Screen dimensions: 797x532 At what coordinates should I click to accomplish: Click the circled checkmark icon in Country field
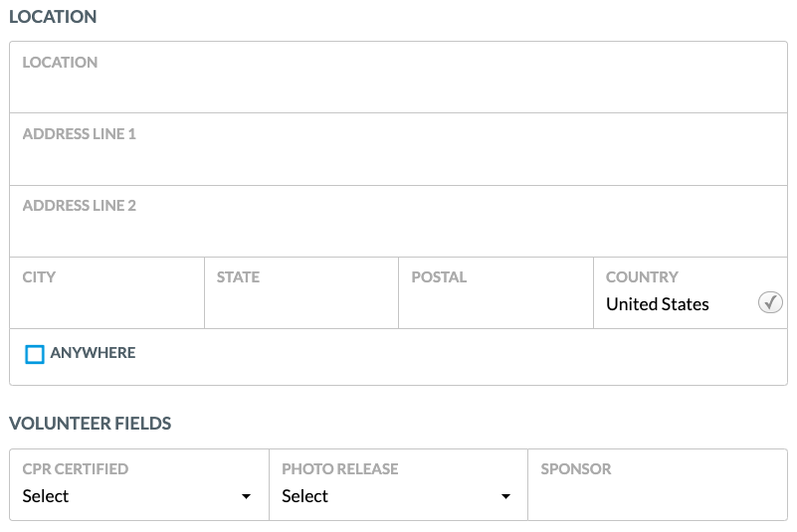point(770,303)
